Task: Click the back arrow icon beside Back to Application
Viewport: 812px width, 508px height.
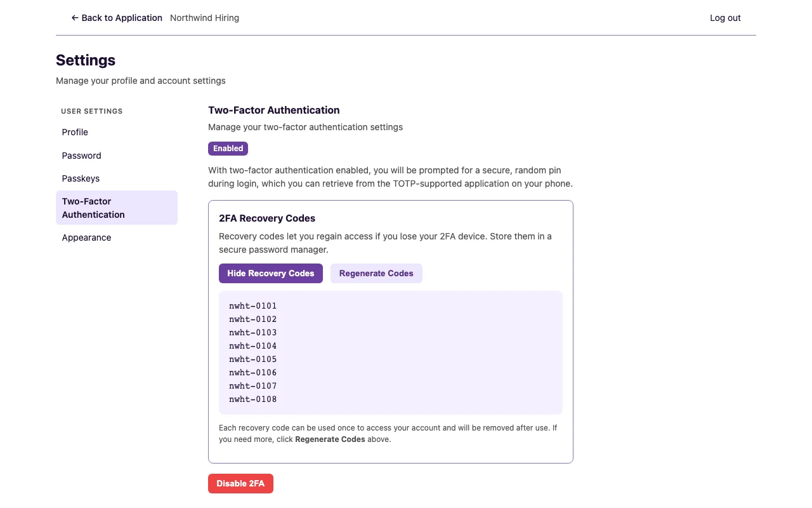Action: point(75,18)
